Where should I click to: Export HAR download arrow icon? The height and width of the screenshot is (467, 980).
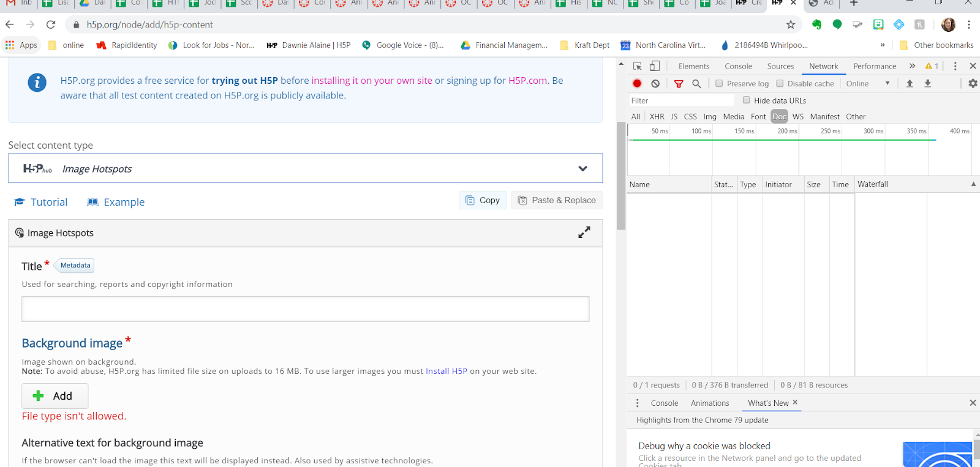(928, 83)
